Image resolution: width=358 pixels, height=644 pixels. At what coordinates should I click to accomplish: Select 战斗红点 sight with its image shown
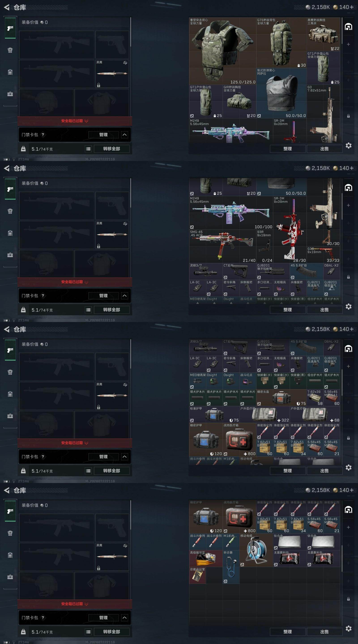(248, 381)
